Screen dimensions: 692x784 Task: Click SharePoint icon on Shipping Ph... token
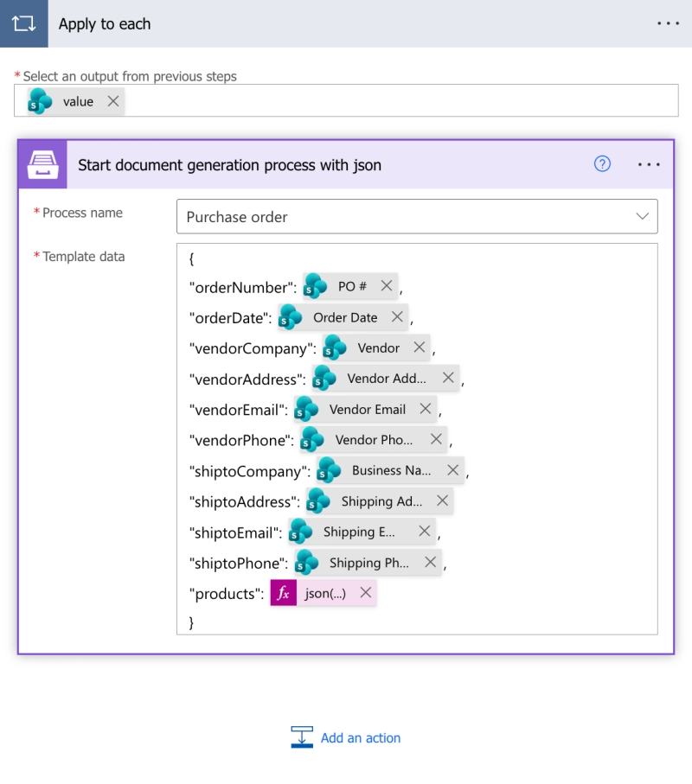click(x=307, y=563)
